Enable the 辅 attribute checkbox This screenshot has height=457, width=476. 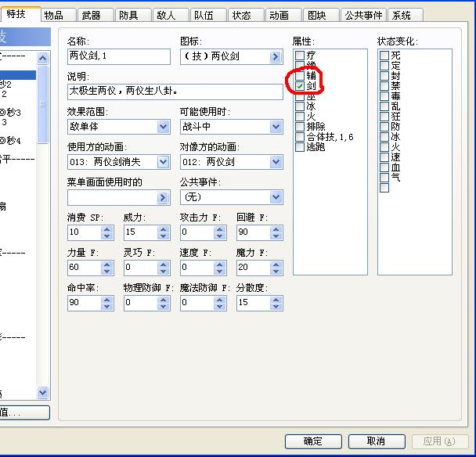tap(300, 76)
